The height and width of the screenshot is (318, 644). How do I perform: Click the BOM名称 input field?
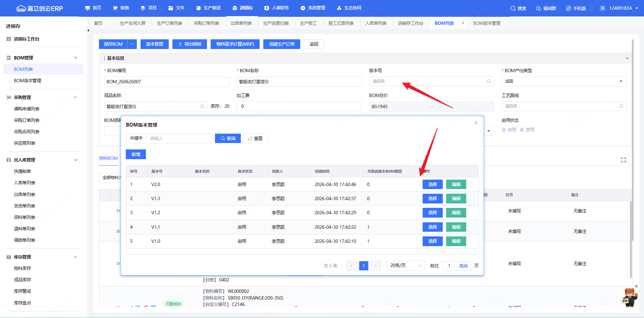pyautogui.click(x=299, y=82)
